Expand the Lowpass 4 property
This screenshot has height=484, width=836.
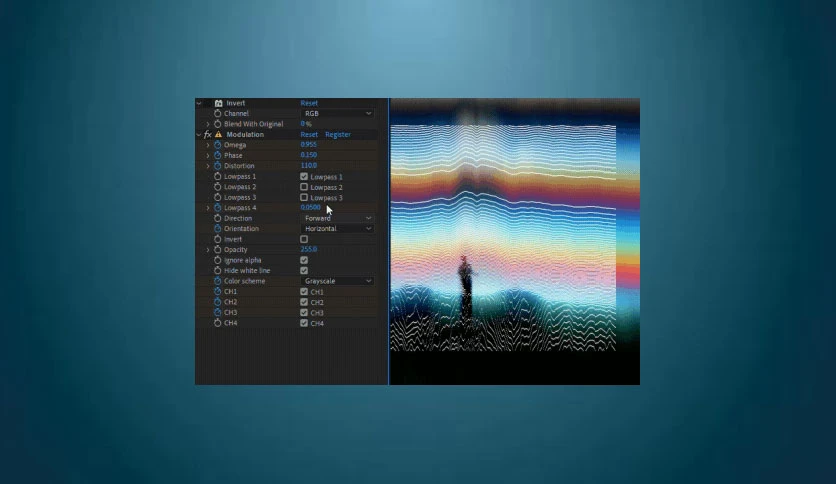coord(208,208)
